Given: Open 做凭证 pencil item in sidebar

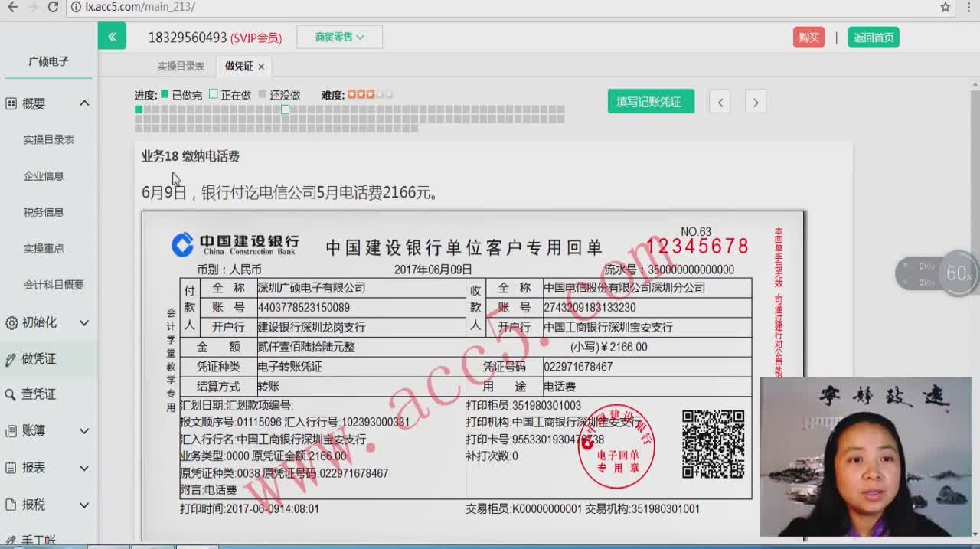Looking at the screenshot, I should coord(38,358).
